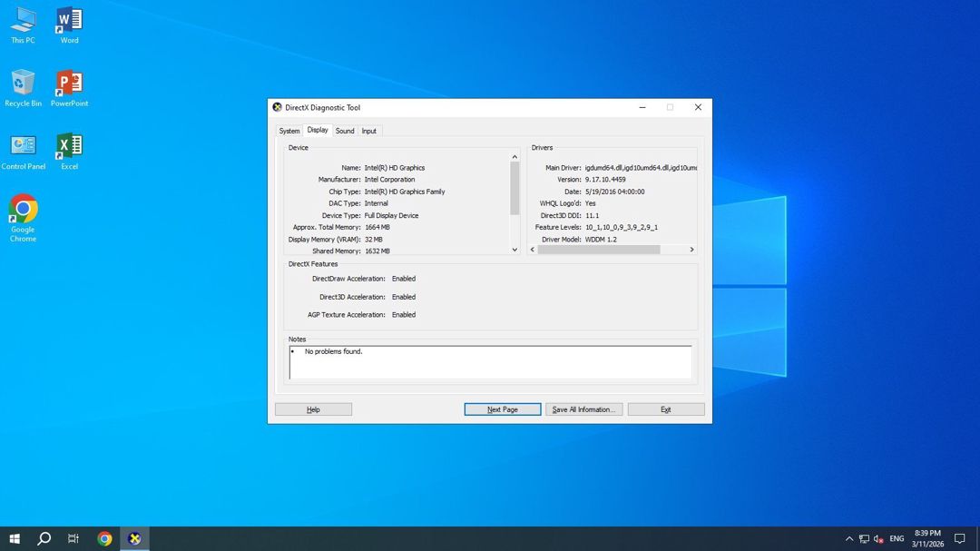Click the Drivers horizontal scrollbar thumb
980x551 pixels.
[x=599, y=250]
